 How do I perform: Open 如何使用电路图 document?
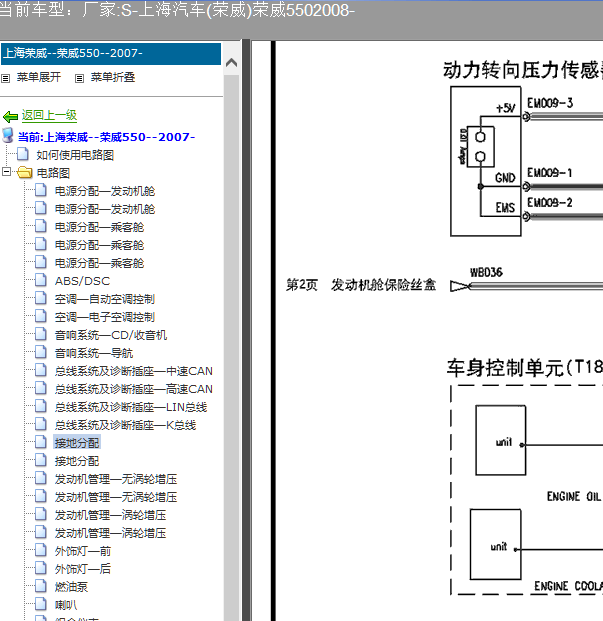(x=75, y=155)
